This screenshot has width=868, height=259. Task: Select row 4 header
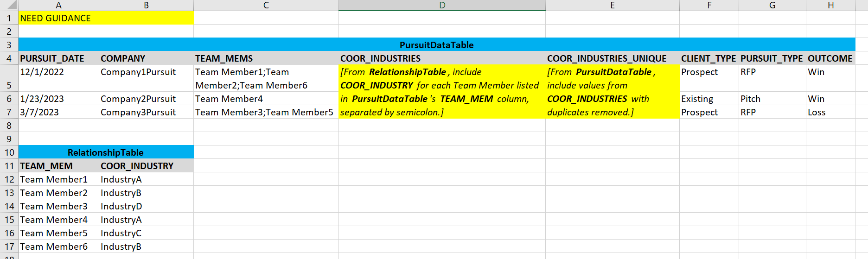coord(9,58)
